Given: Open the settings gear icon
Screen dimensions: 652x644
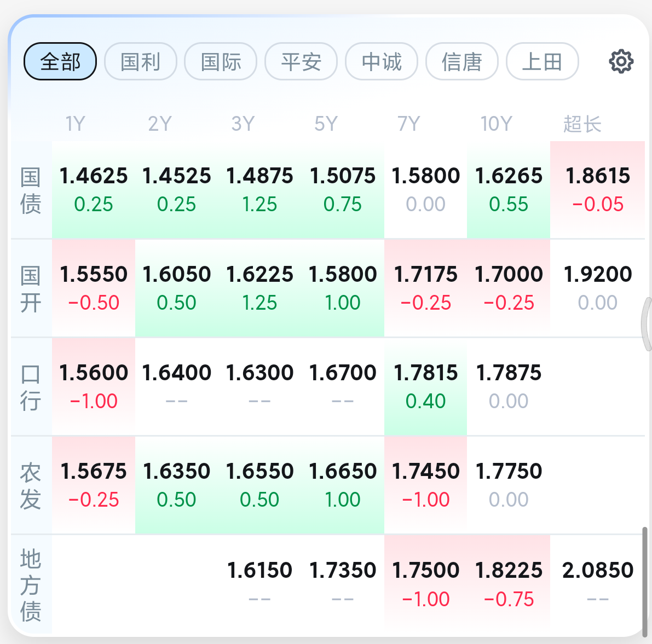Looking at the screenshot, I should [x=621, y=61].
